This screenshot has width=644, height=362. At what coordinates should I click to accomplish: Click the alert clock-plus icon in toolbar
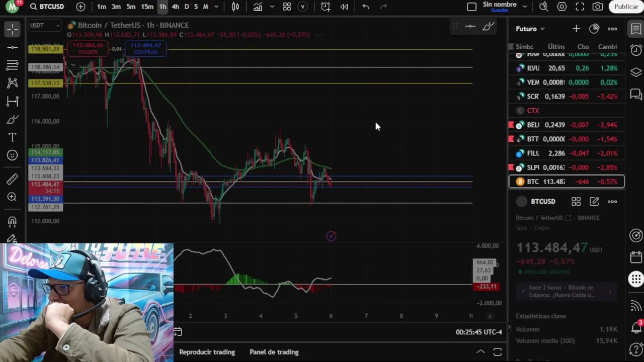tap(326, 7)
